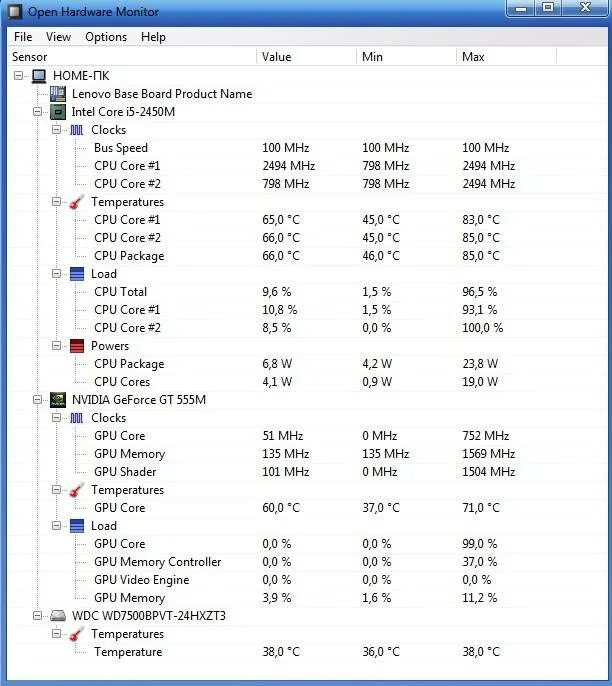Select the WDC hard drive icon
Screen dimensions: 612x686
[x=58, y=616]
